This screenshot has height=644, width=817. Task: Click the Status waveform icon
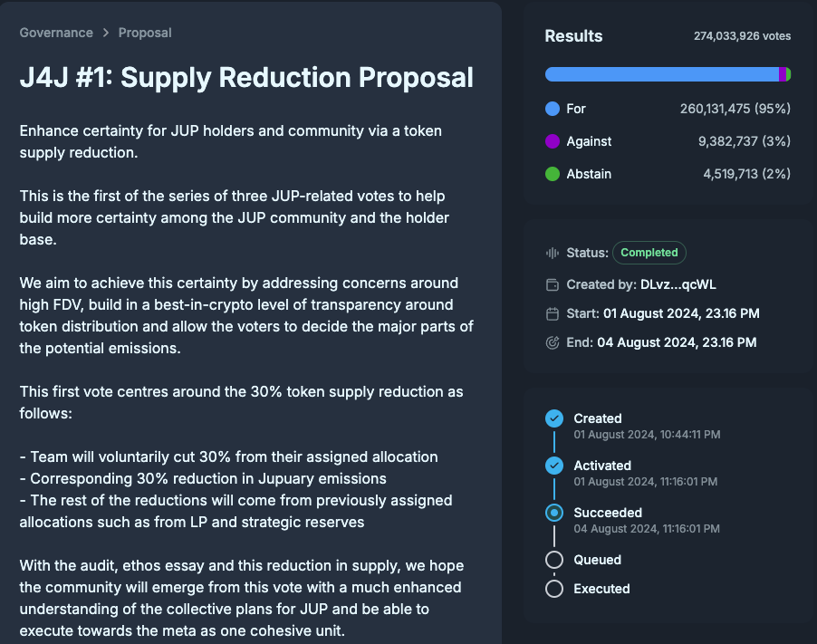(553, 253)
